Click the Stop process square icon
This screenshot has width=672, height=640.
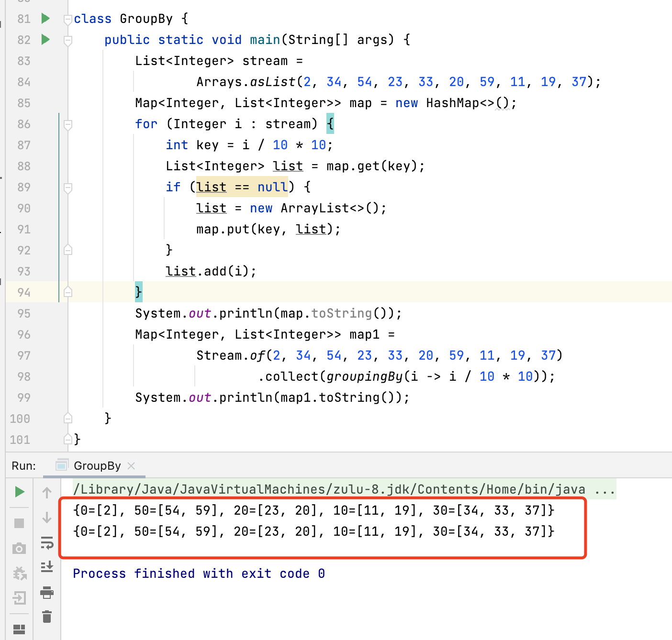(19, 523)
